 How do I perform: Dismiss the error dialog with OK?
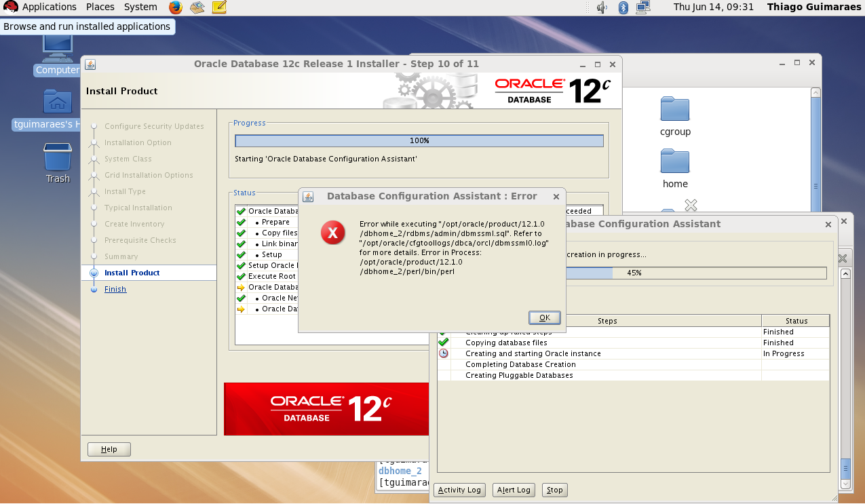coord(544,317)
